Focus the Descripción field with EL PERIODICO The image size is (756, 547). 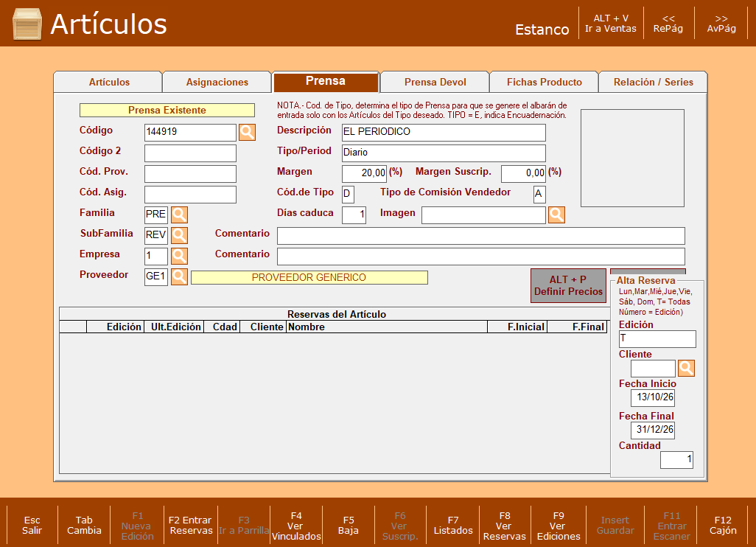(444, 132)
